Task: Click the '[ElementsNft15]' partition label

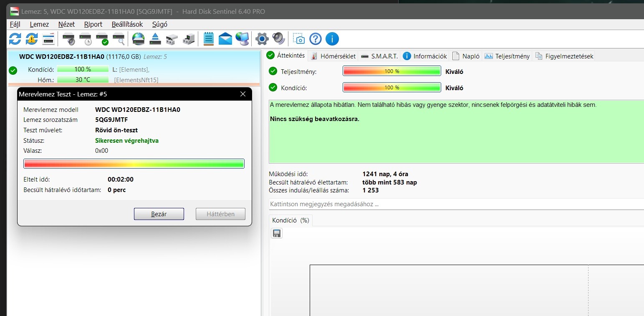Action: coord(136,80)
